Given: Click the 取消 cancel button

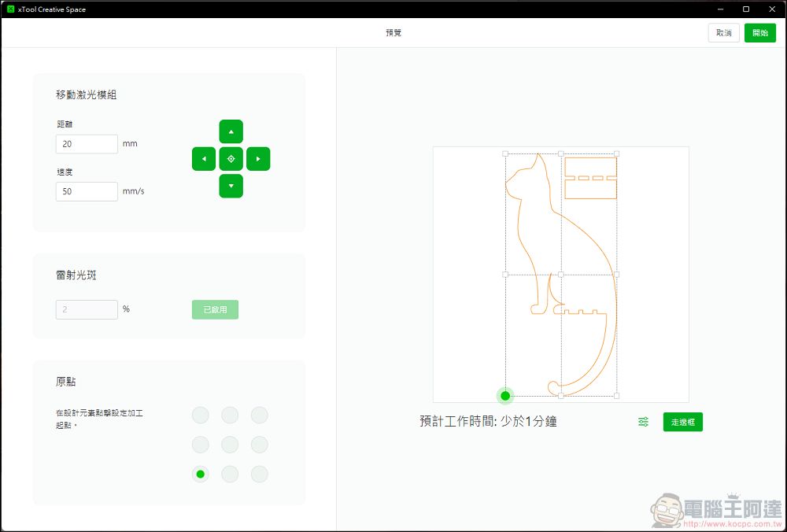Looking at the screenshot, I should (x=723, y=33).
